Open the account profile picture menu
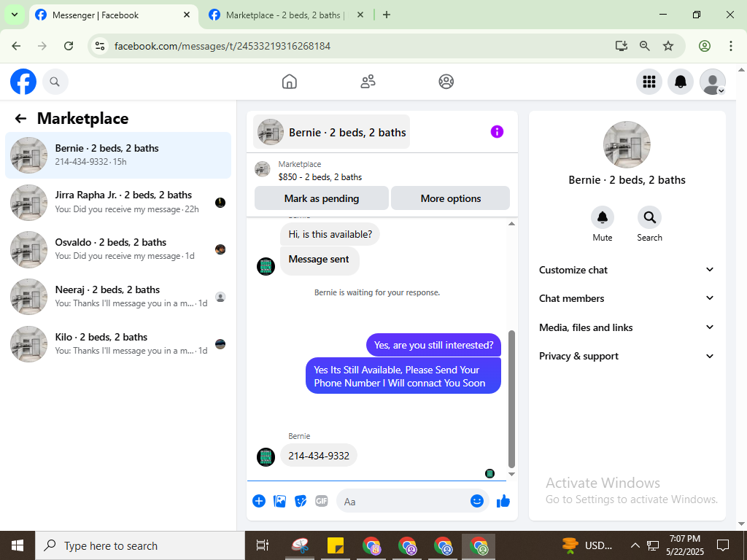 point(712,82)
